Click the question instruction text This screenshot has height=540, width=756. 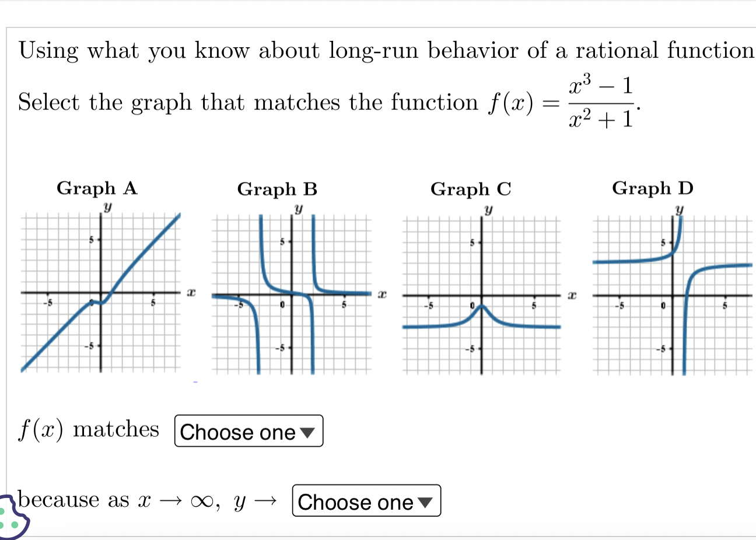[x=379, y=50]
